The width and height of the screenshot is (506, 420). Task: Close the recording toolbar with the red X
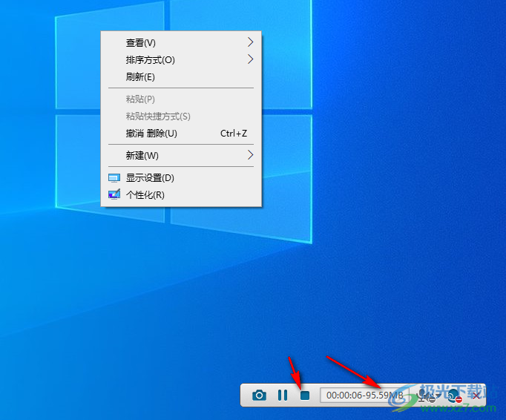click(476, 396)
